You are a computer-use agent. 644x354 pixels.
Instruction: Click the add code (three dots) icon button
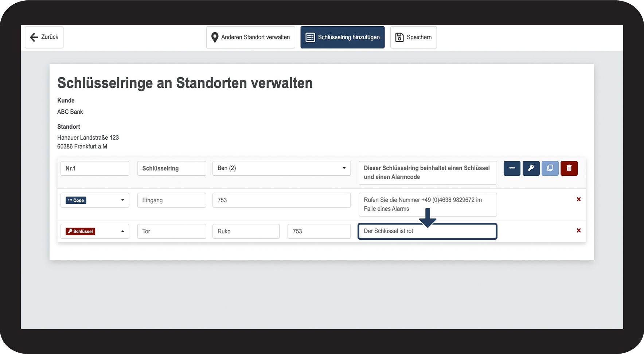click(512, 168)
